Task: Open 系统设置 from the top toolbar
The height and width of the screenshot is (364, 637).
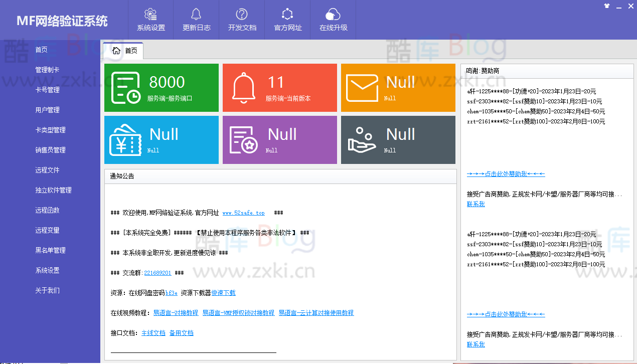Action: tap(150, 20)
